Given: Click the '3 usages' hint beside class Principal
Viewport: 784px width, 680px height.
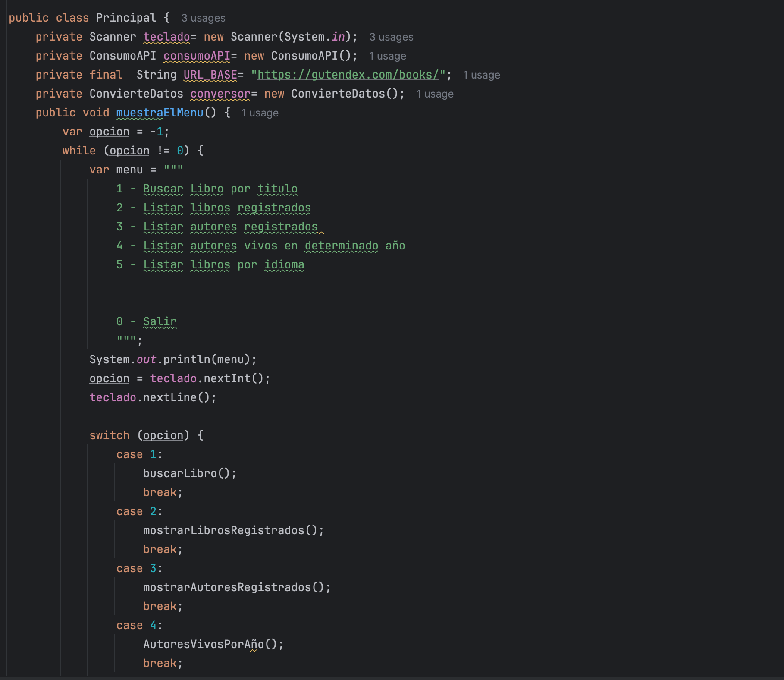Looking at the screenshot, I should pyautogui.click(x=203, y=18).
